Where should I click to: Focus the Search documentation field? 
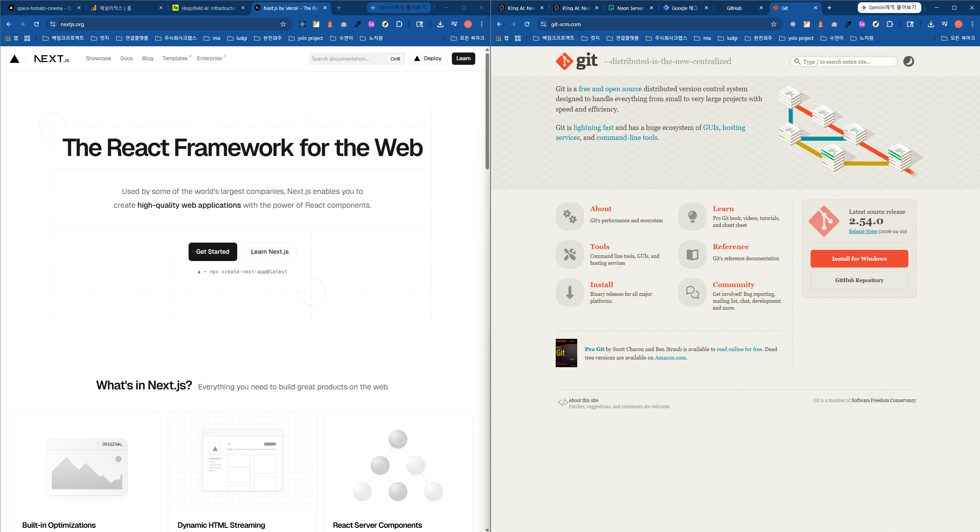(357, 59)
